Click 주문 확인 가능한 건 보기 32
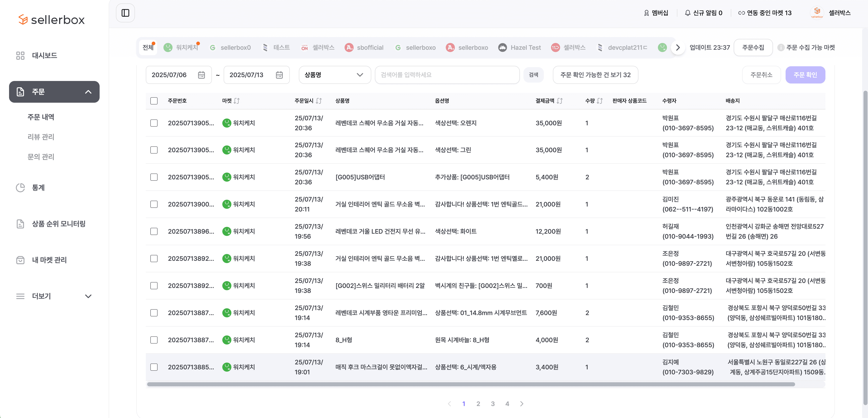Viewport: 868px width, 418px height. click(x=595, y=75)
